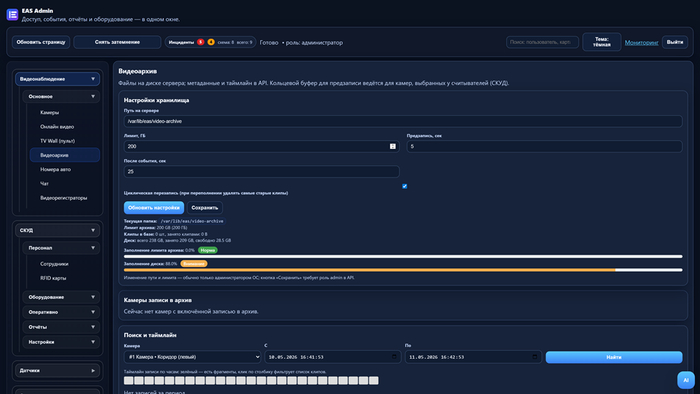Open the Инциденты indicator

click(210, 42)
